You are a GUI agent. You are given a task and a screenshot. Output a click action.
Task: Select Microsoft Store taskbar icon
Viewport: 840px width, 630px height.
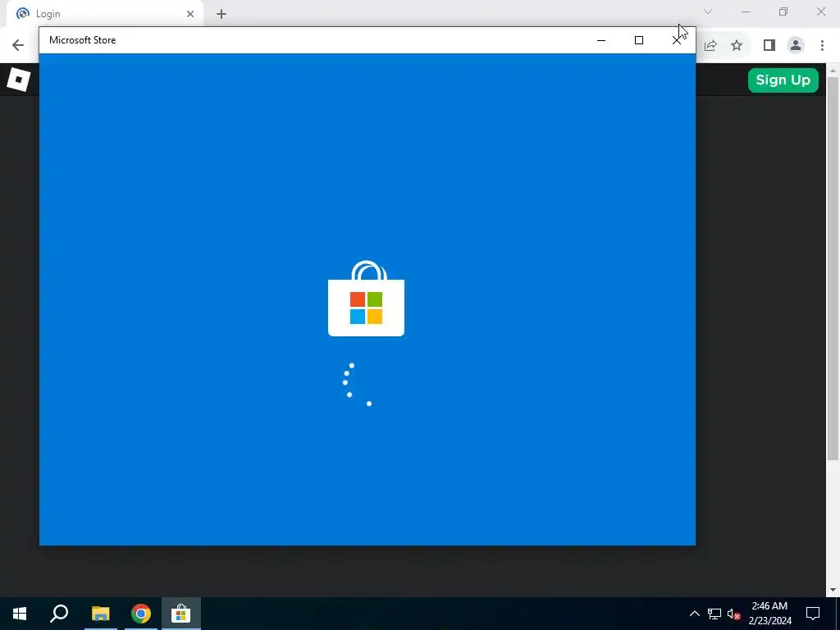[x=181, y=614]
